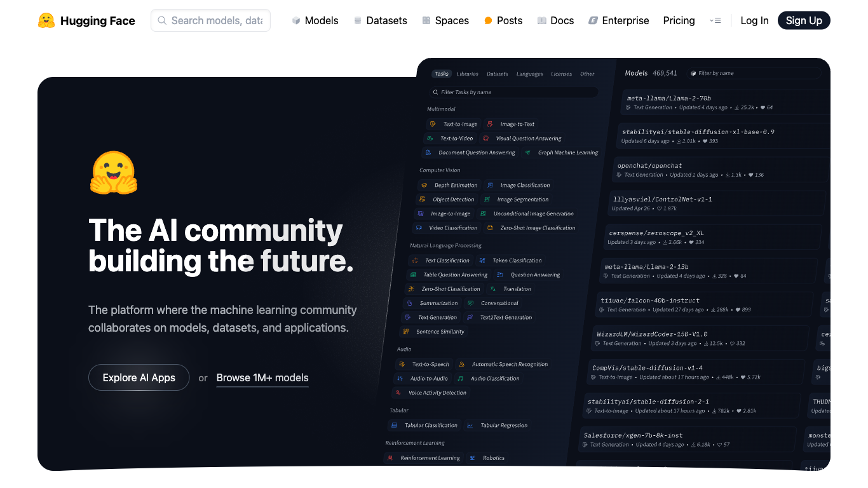The image size is (868, 488).
Task: Select the Text-to-Image task chip
Action: tap(454, 124)
